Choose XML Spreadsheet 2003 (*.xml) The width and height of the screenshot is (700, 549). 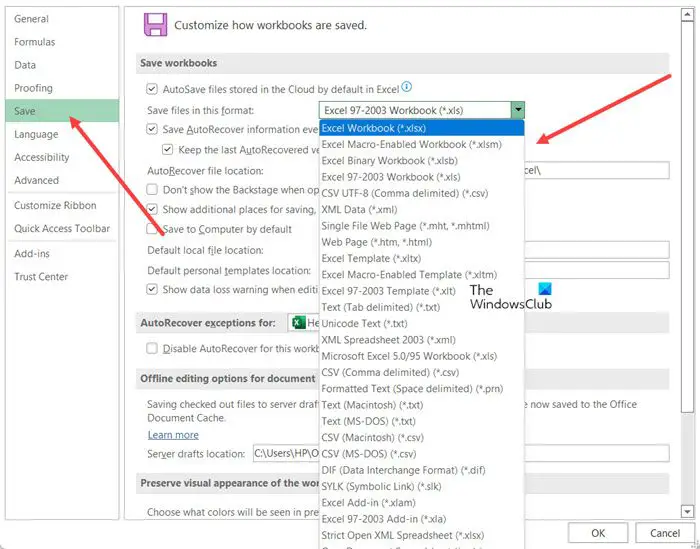[x=421, y=340]
